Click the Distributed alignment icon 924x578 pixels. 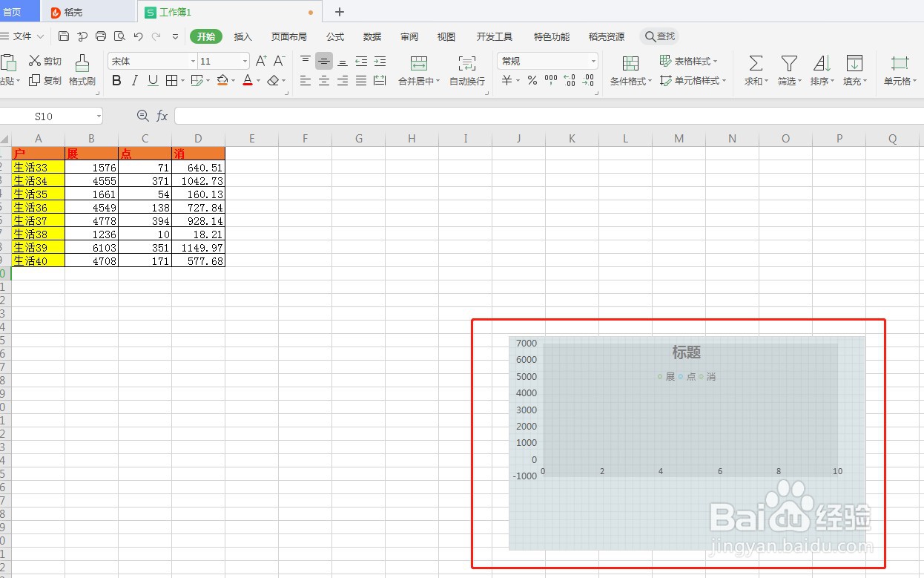(x=380, y=80)
